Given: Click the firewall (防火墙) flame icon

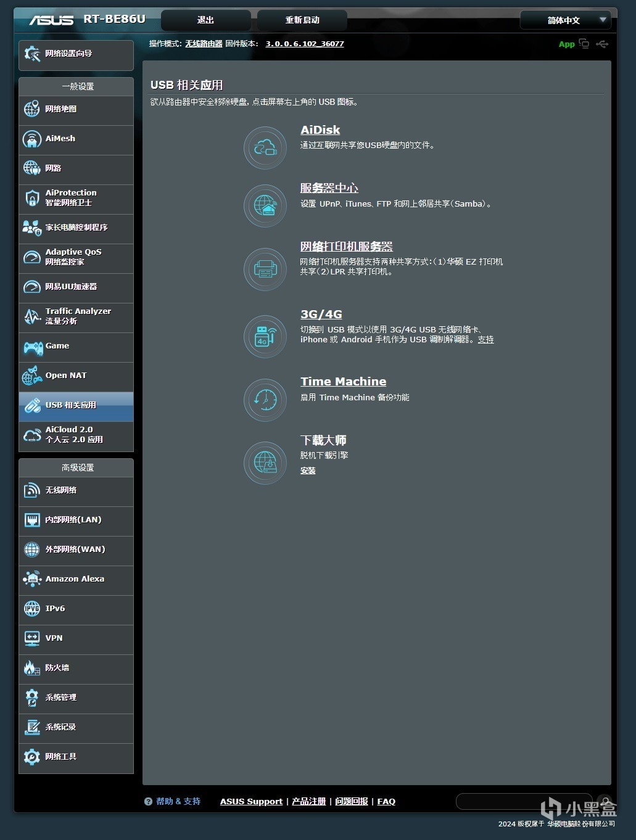Looking at the screenshot, I should (x=32, y=668).
